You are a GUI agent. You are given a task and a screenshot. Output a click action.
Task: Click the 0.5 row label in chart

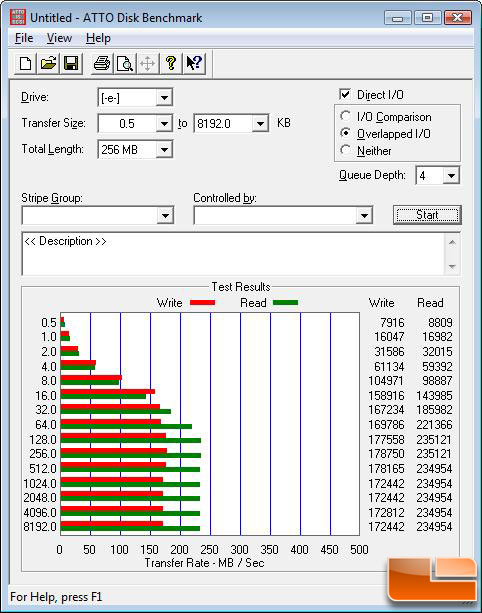click(x=49, y=323)
